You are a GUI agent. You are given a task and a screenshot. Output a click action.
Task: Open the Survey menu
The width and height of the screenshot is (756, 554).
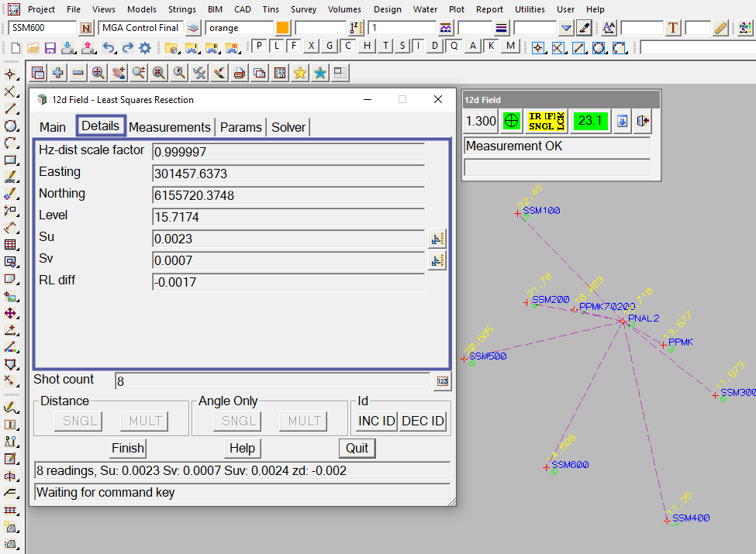pos(303,9)
